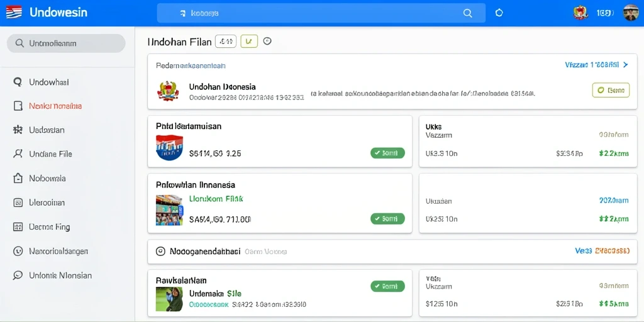Click the Uadosian sidebar icon
The height and width of the screenshot is (322, 644).
(x=18, y=130)
